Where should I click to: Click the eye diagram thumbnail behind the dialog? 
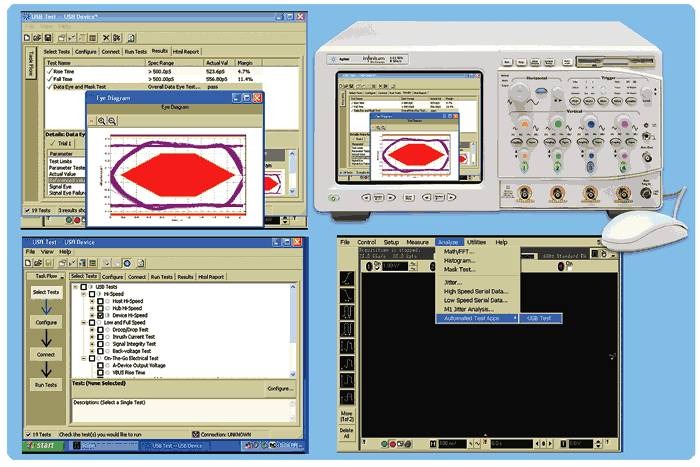[273, 184]
